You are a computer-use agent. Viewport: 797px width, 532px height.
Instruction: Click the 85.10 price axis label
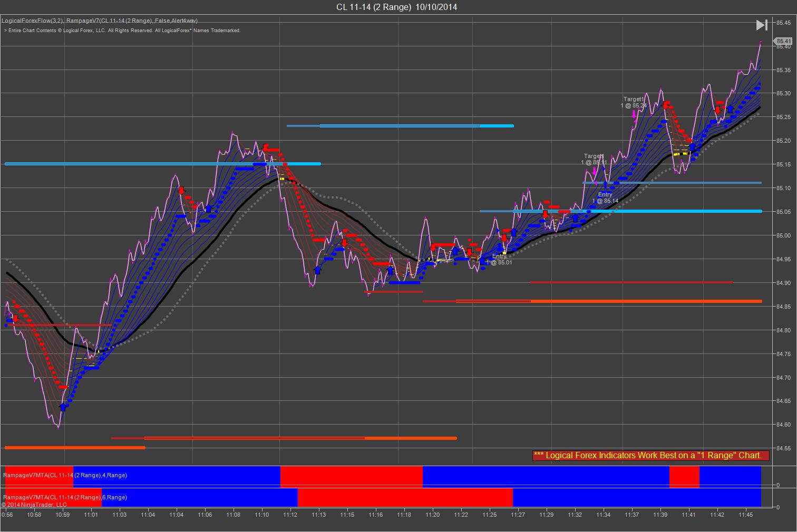pos(783,188)
